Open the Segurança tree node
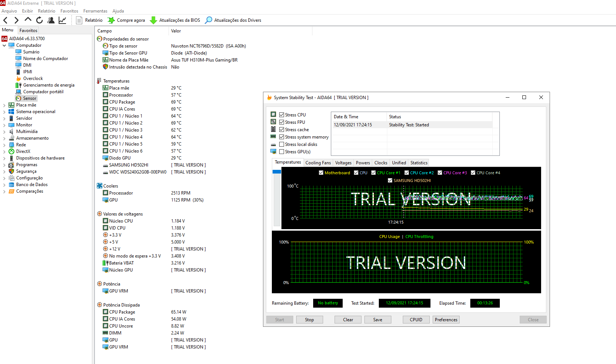 tap(26, 171)
